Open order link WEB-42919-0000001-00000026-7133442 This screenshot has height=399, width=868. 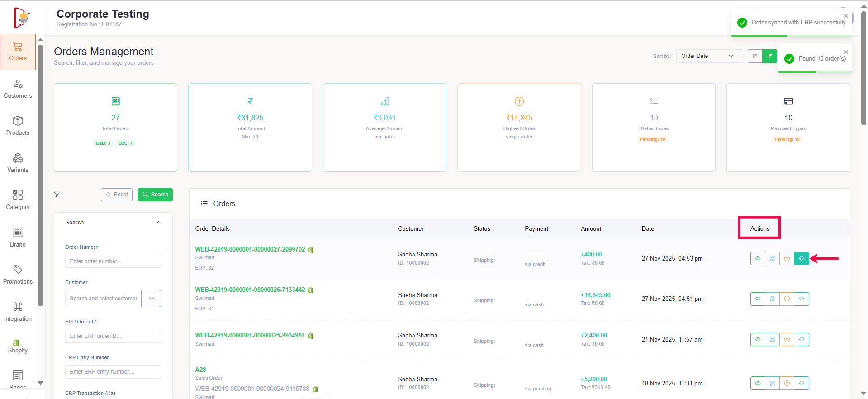[250, 290]
